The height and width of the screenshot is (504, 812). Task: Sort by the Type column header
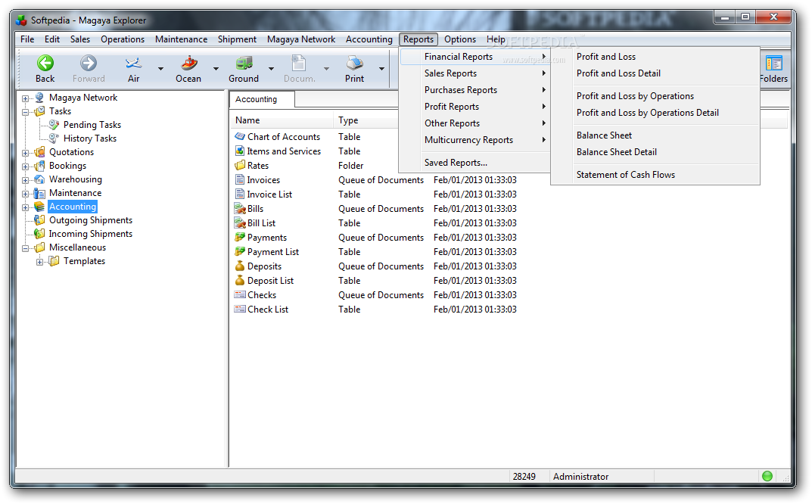[x=366, y=120]
